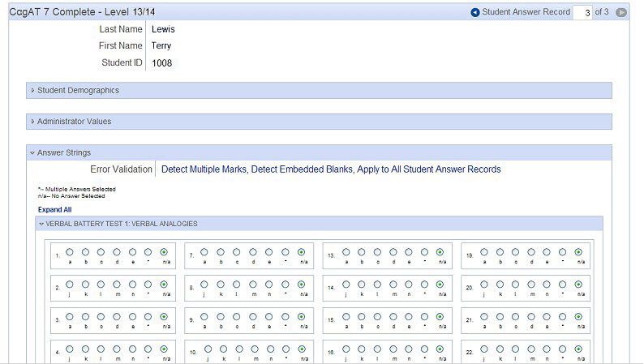Viewport: 644px width, 364px height.
Task: Collapse Answer Strings section
Action: coord(319,152)
